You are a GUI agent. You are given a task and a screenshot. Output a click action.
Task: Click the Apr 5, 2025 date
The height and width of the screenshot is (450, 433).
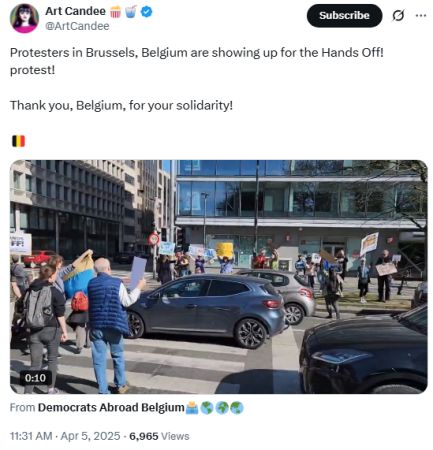(90, 436)
